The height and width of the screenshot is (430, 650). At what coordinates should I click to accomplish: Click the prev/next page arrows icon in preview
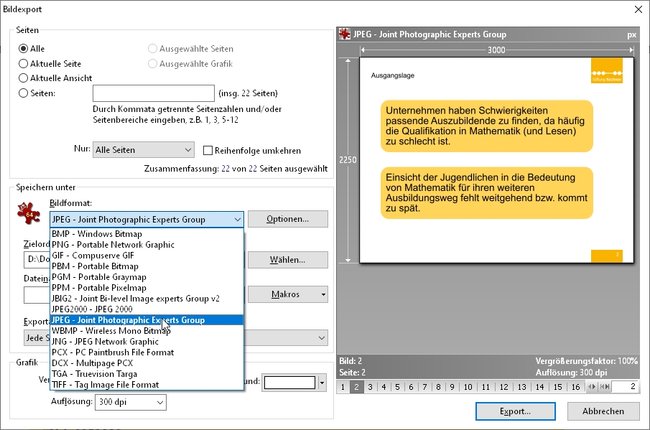[592, 387]
